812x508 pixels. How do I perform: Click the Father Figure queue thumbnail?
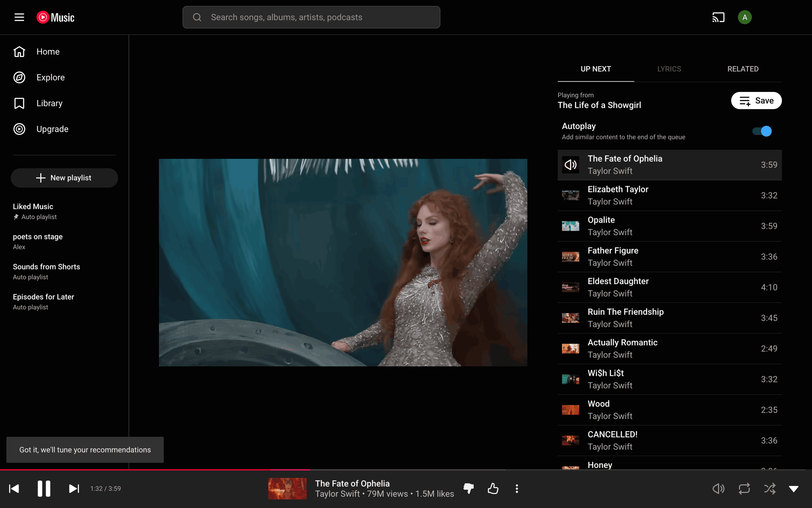tap(571, 257)
